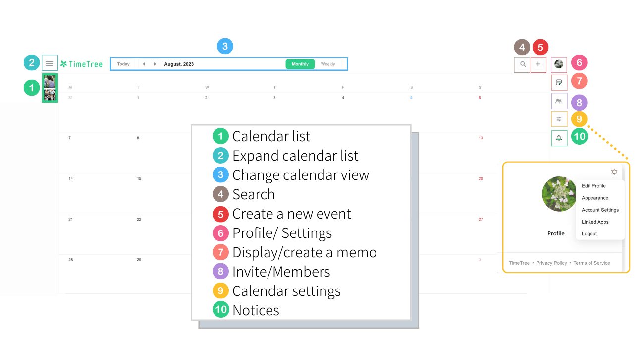Open the memo panel

point(559,82)
